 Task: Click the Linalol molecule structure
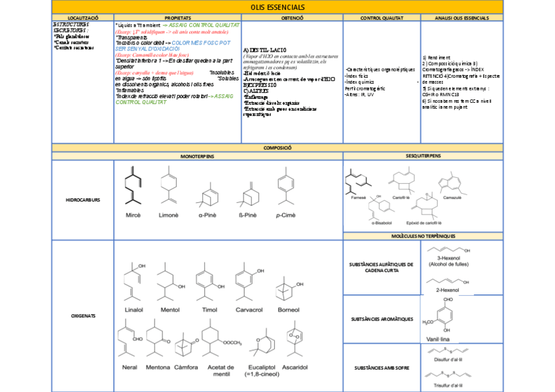tap(135, 281)
